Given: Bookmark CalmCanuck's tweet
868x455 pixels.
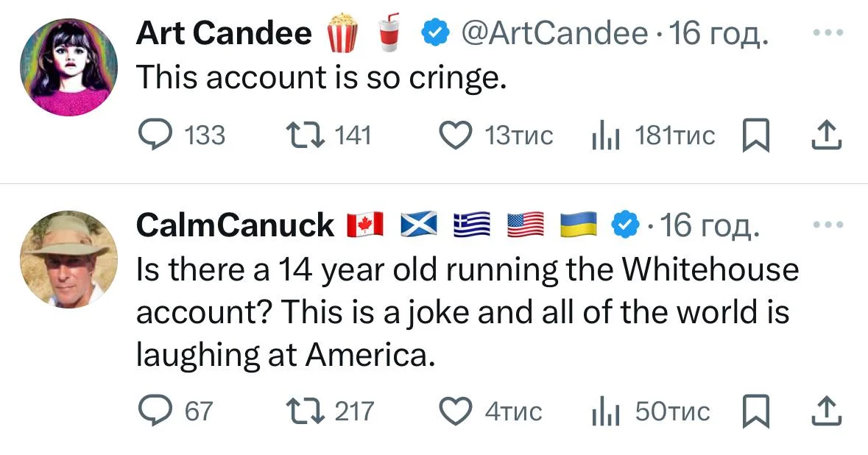Looking at the screenshot, I should point(756,411).
